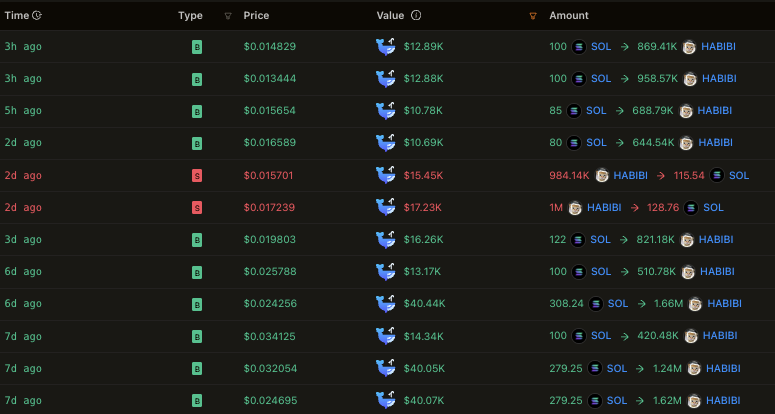
Task: Select the value $14.34K
Action: (424, 336)
